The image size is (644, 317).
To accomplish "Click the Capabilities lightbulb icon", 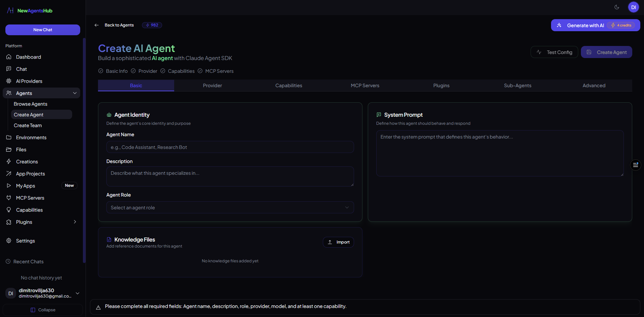I will pos(9,210).
